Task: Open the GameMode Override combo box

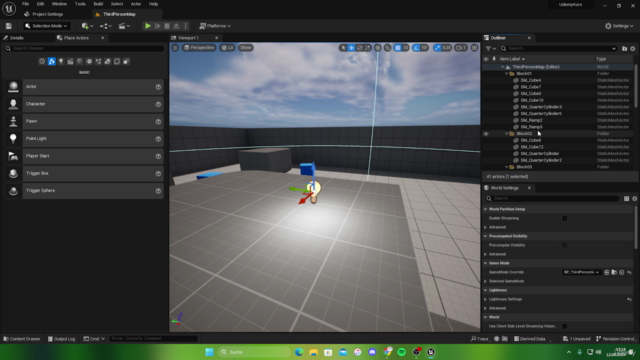Action: (x=582, y=272)
